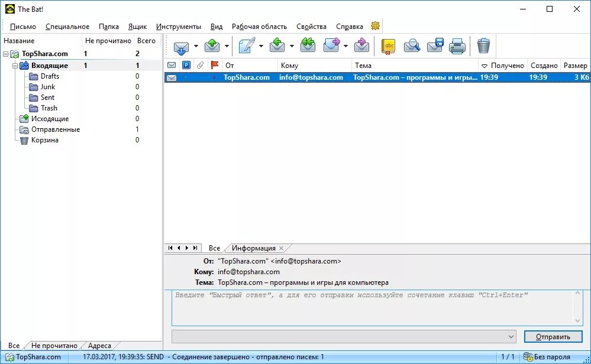Go to next message arrow
The width and height of the screenshot is (591, 364).
click(187, 248)
